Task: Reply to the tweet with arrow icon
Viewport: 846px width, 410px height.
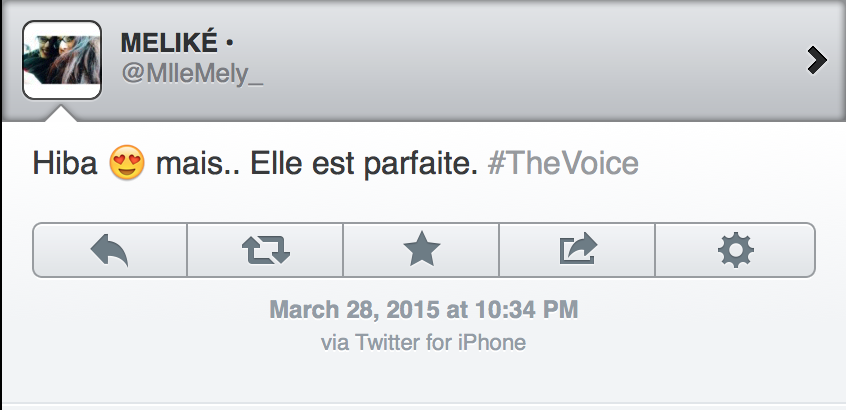Action: coord(110,250)
